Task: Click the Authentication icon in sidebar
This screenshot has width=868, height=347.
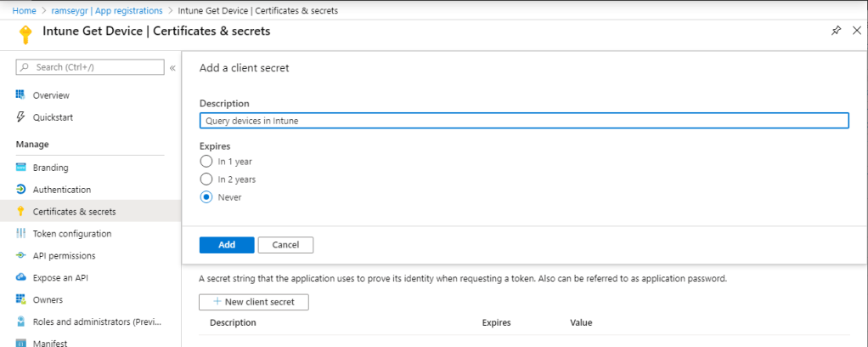Action: 21,190
